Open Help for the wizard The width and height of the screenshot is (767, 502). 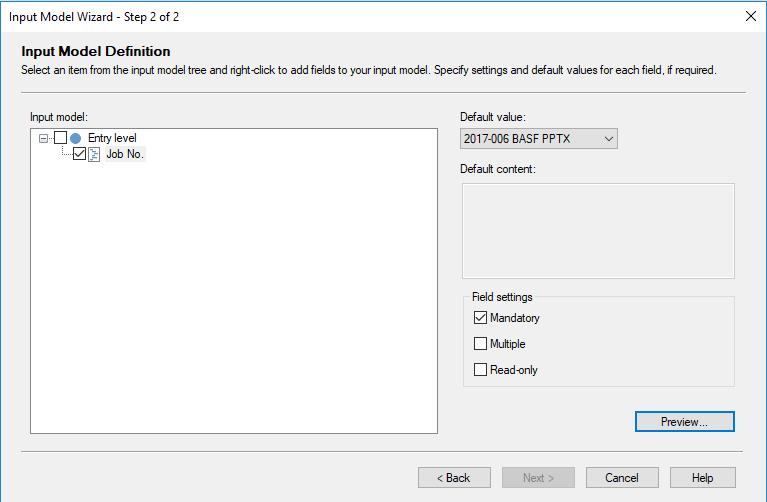click(x=702, y=478)
